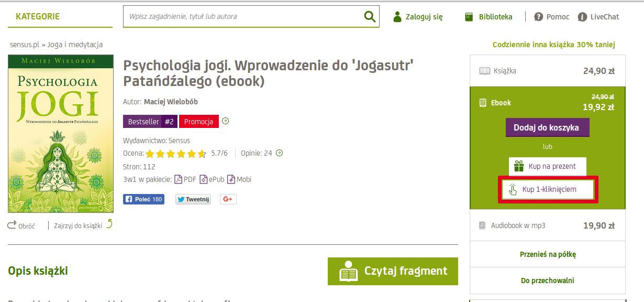
Task: Click the Psychologia Jogi book cover thumbnail
Action: tap(61, 134)
